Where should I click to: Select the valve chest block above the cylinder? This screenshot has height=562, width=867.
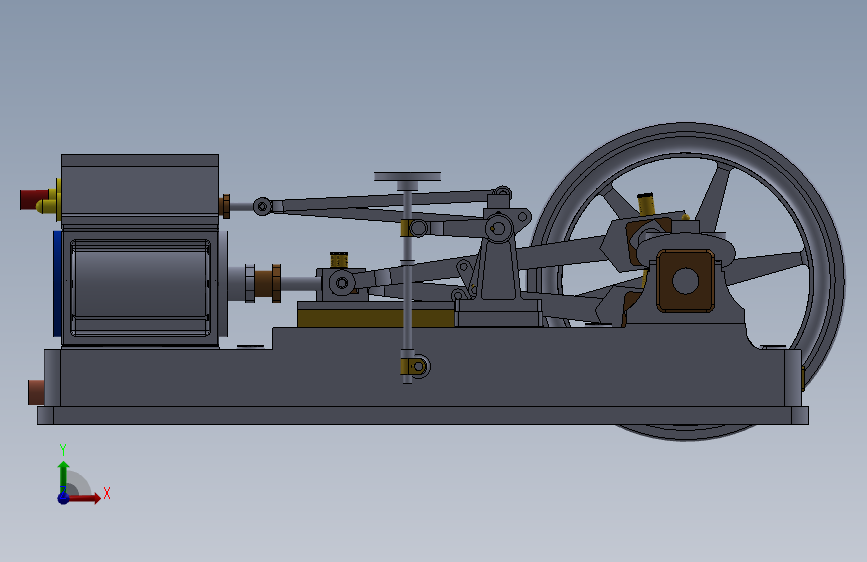tap(140, 191)
